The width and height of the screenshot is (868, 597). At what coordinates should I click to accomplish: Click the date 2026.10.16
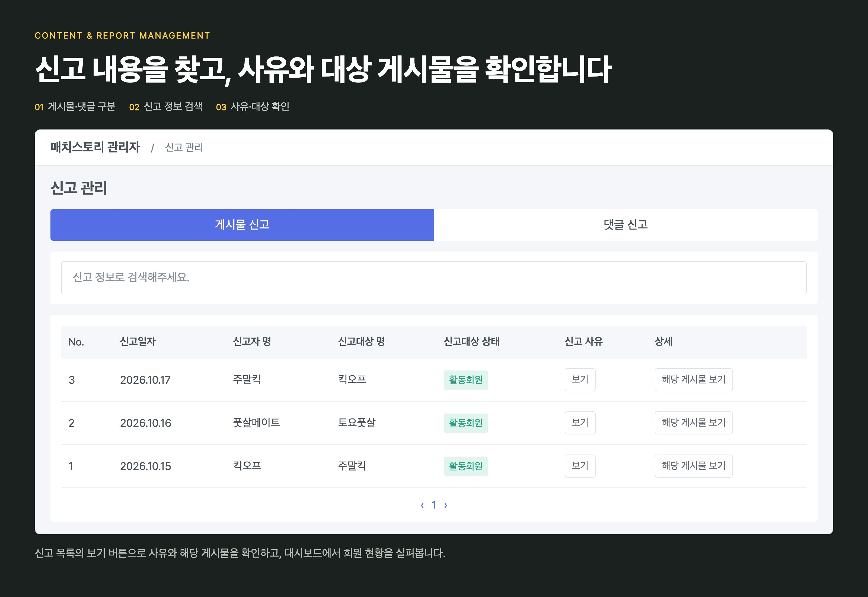point(145,423)
